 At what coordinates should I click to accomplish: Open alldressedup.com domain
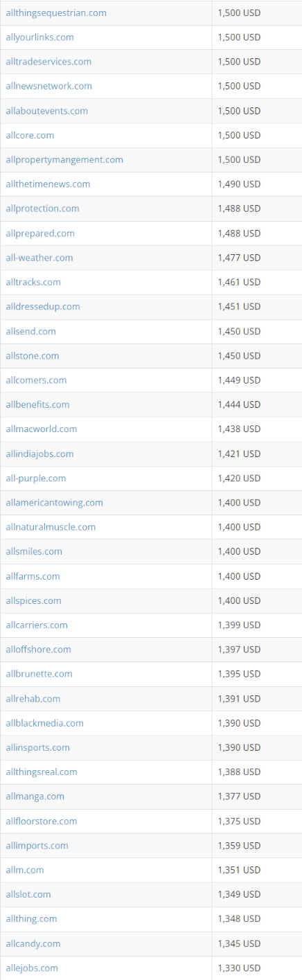pos(43,306)
